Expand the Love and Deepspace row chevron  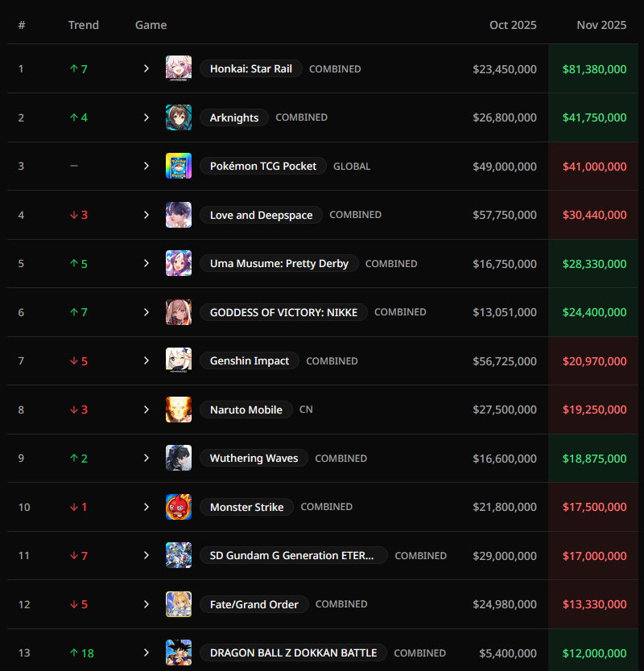pos(147,215)
